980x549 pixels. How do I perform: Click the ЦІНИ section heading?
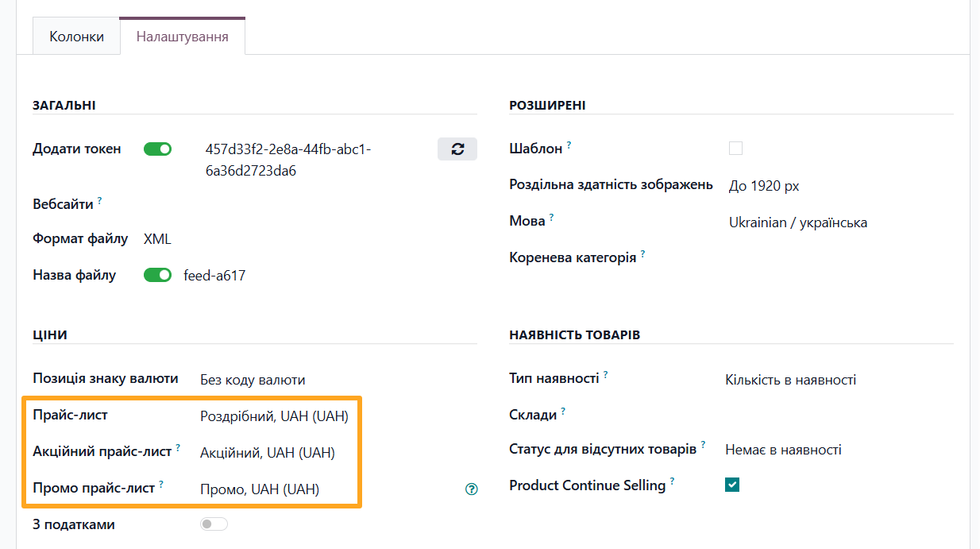(x=50, y=334)
